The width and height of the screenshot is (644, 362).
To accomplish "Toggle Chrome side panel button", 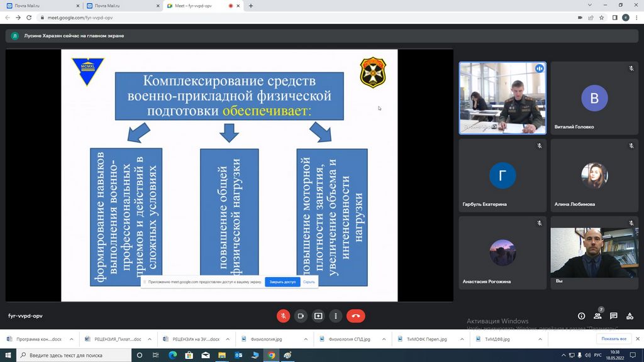I will tap(614, 18).
